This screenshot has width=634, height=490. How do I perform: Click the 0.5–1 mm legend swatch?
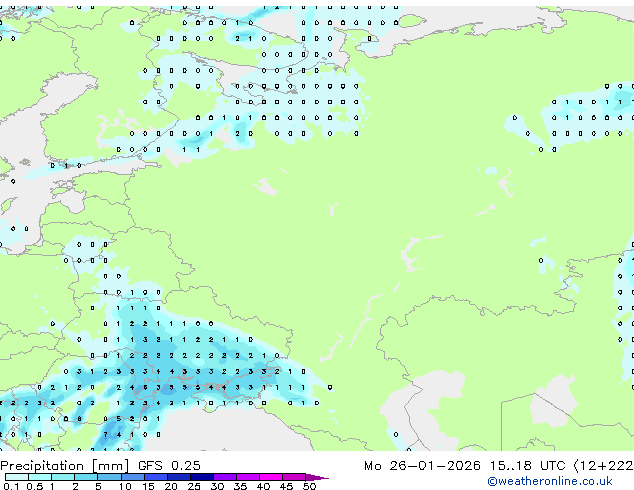coord(40,477)
